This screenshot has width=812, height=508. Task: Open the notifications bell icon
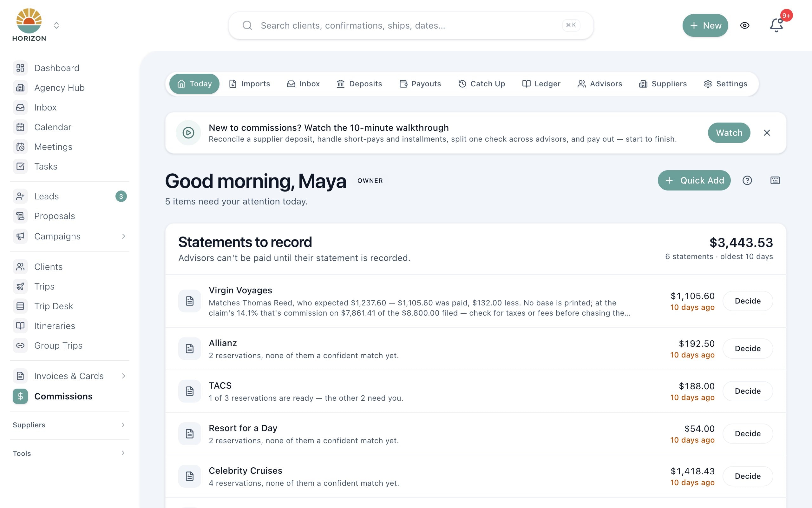[776, 25]
